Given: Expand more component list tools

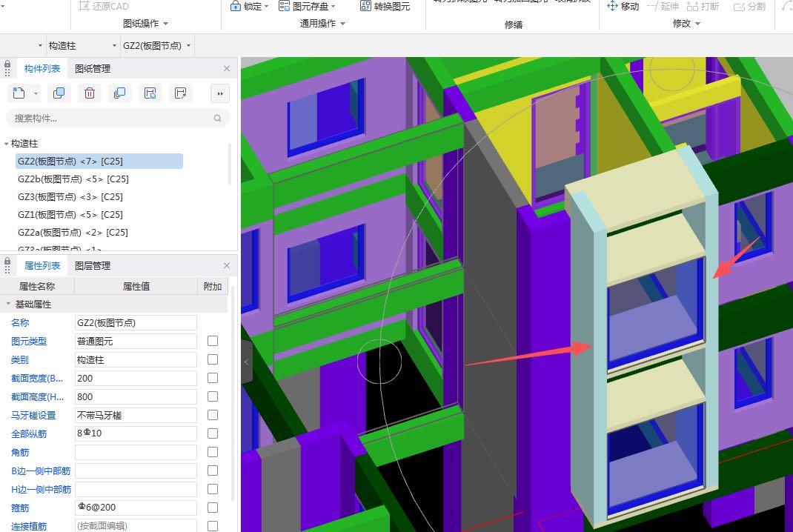Looking at the screenshot, I should click(x=220, y=93).
